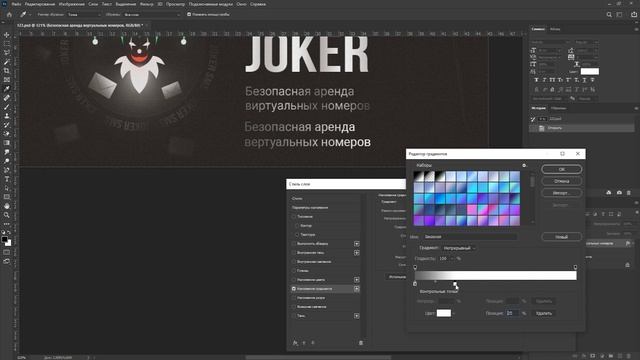Screen dimensions: 640x360
Task: Open the Точка sample size dropdown
Action: [x=84, y=14]
